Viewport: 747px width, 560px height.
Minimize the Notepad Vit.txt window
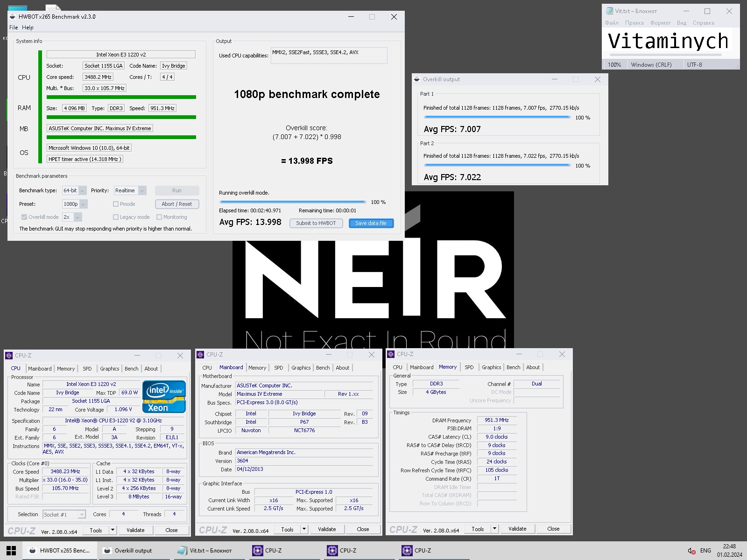coord(686,11)
